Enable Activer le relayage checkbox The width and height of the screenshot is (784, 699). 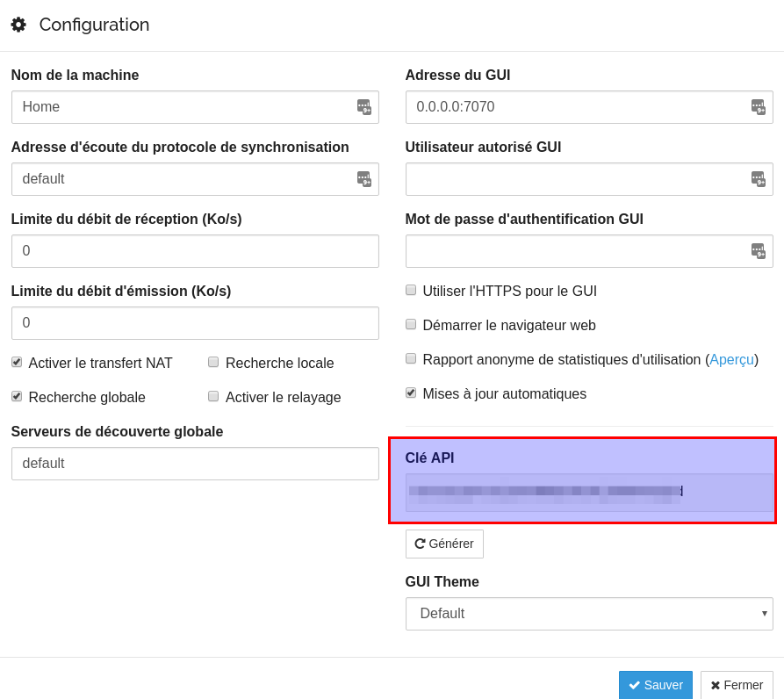(213, 397)
